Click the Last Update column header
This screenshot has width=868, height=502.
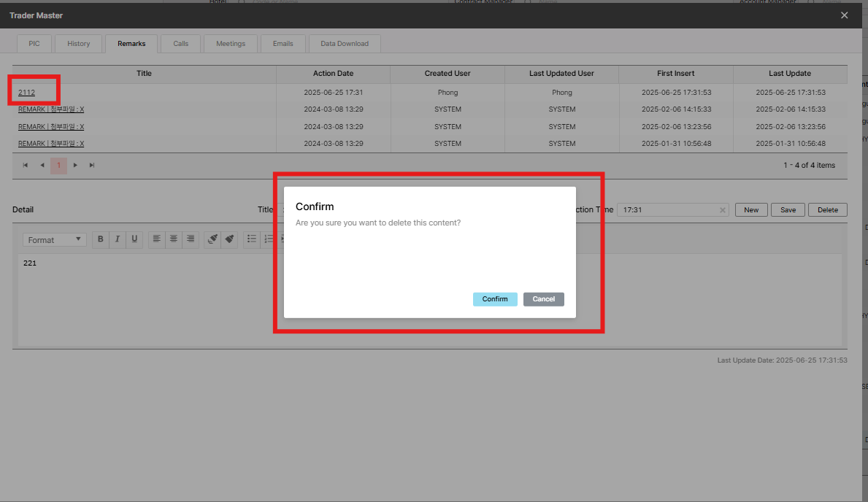790,74
